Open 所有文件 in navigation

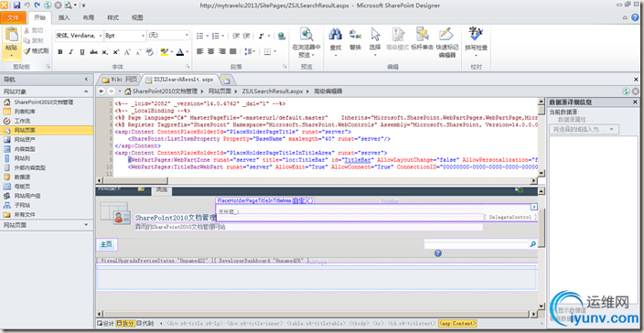tap(25, 214)
